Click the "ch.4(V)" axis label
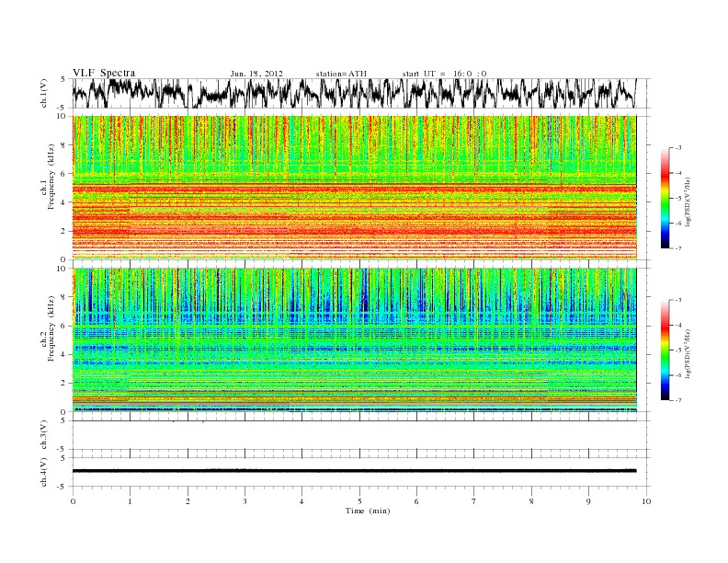The height and width of the screenshot is (563, 728). click(x=43, y=472)
